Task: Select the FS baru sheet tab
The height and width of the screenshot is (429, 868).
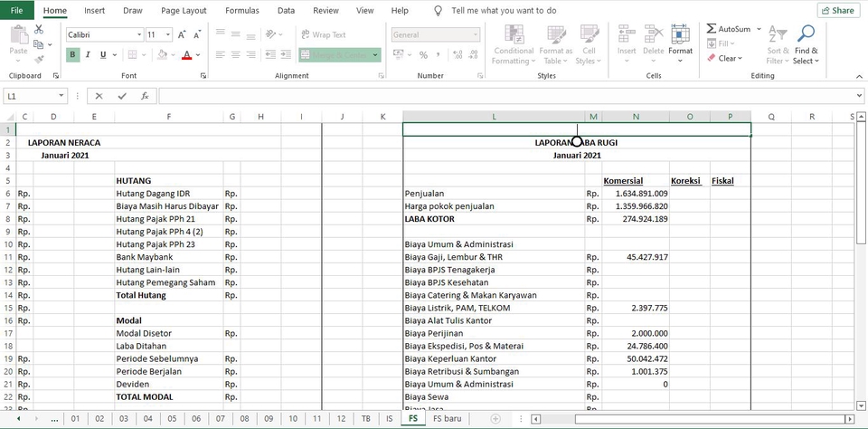Action: (447, 418)
